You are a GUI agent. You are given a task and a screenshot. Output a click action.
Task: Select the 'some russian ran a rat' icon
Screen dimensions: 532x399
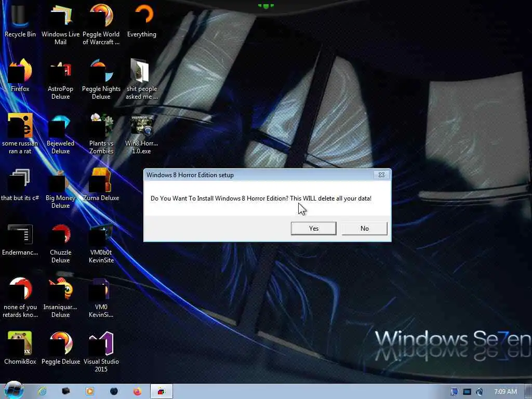click(20, 134)
